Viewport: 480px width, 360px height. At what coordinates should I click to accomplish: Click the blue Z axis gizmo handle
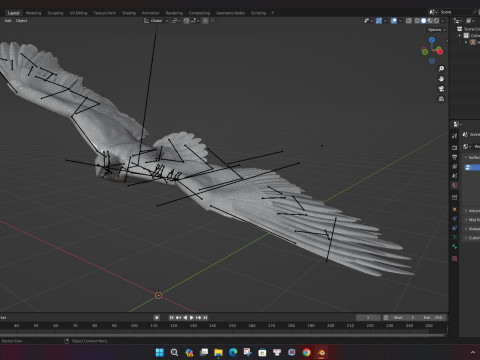[x=432, y=40]
